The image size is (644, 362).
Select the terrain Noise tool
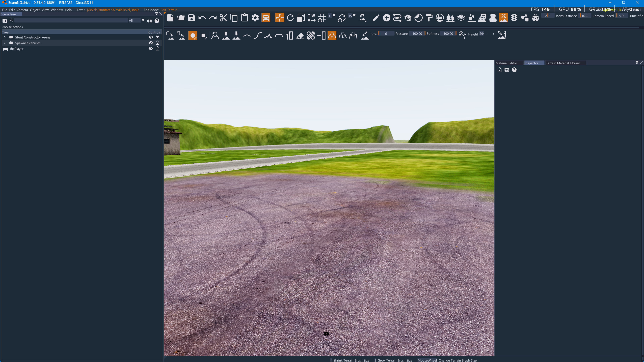(268, 36)
